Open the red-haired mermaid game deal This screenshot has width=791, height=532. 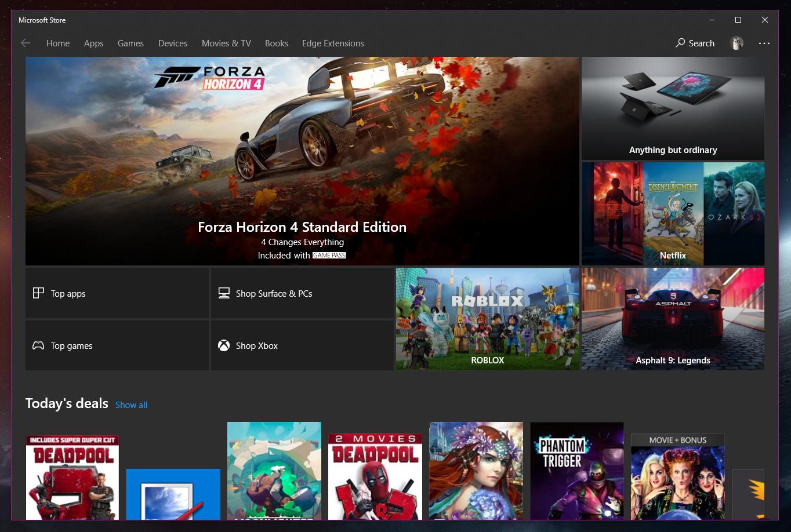[476, 471]
